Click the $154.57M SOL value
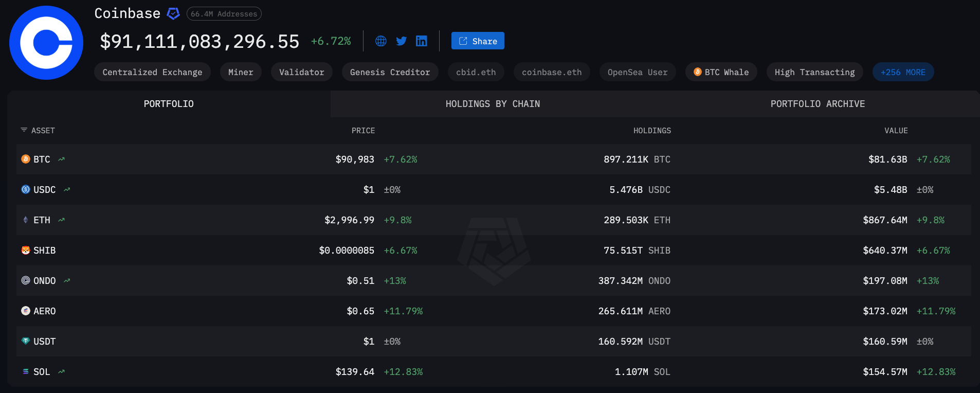Viewport: 980px width, 393px height. coord(885,372)
